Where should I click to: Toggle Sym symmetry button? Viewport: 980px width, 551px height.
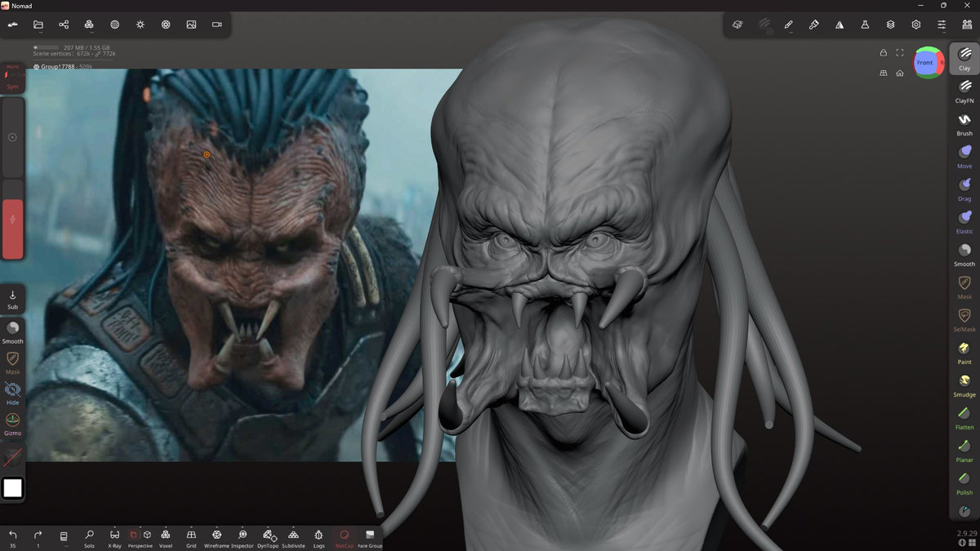click(x=12, y=77)
